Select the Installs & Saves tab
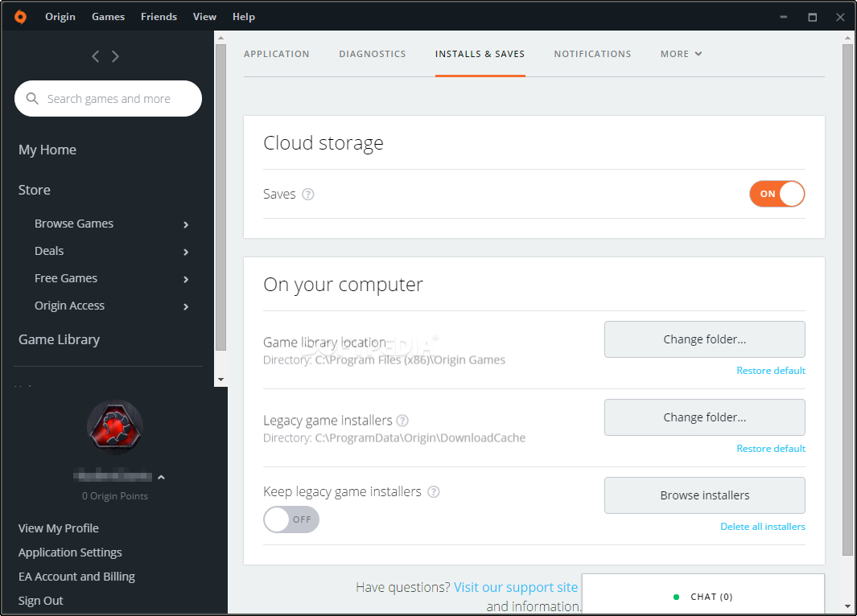 pos(480,54)
